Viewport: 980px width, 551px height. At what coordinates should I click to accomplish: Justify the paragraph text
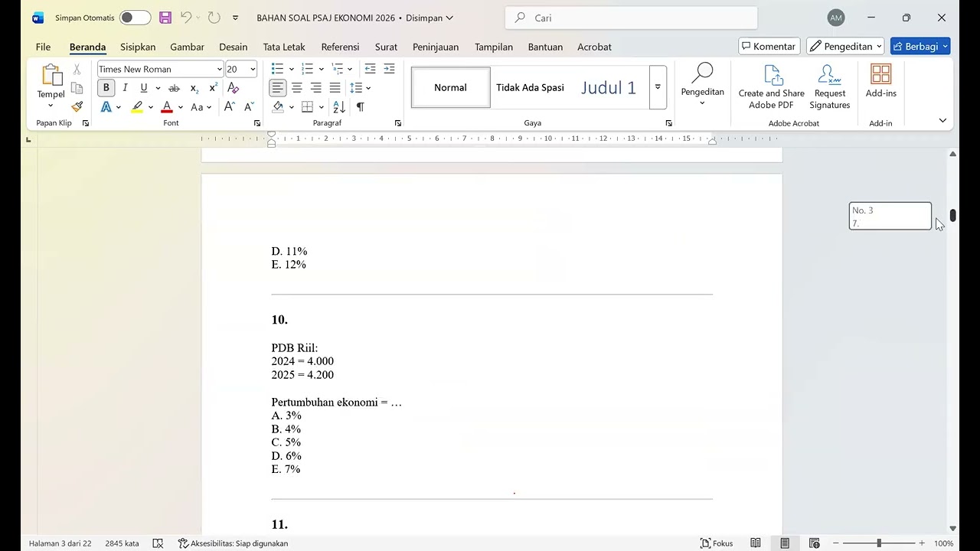(335, 88)
